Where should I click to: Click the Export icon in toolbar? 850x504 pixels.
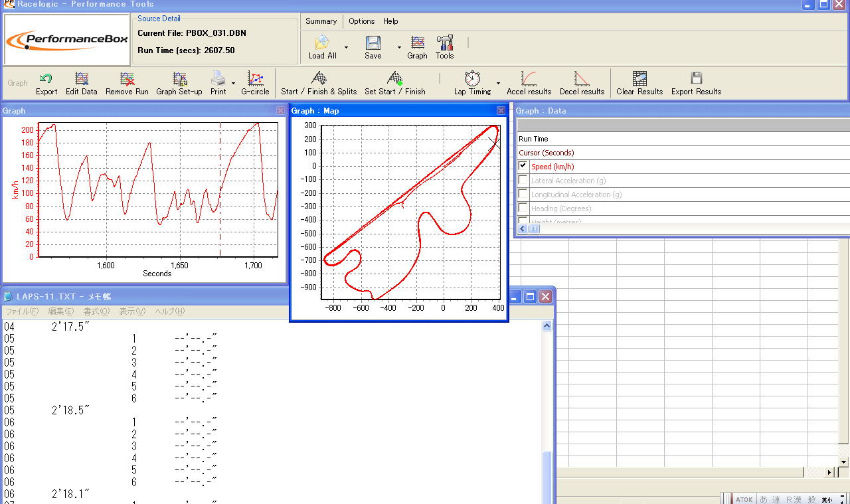click(46, 80)
